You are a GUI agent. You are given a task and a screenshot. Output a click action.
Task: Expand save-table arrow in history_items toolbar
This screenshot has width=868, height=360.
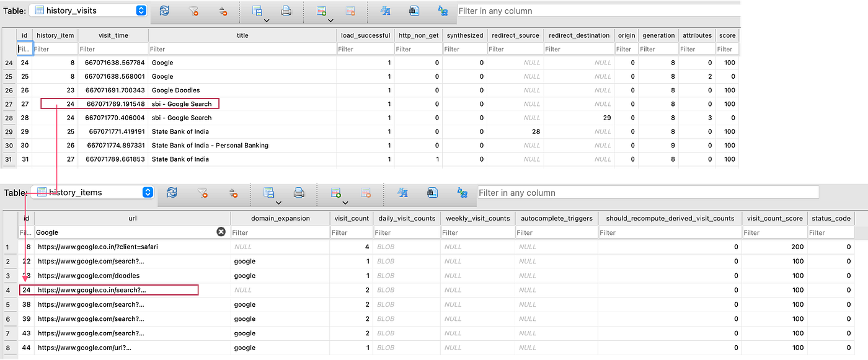(x=278, y=203)
